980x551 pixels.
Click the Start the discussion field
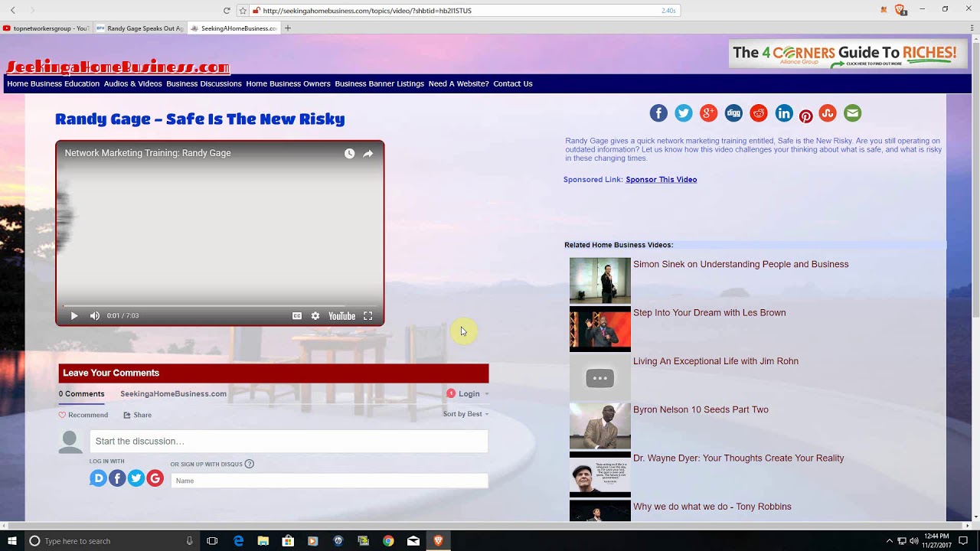tap(289, 442)
